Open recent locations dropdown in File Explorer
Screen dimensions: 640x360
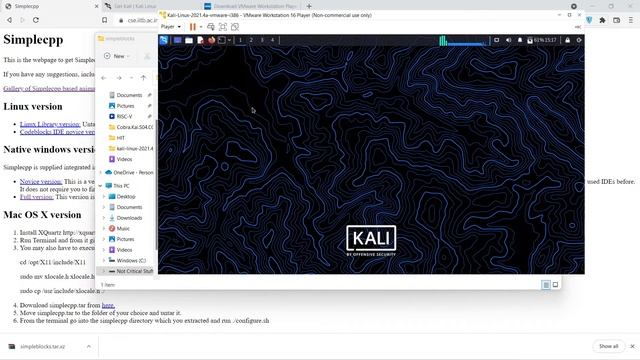tap(131, 78)
